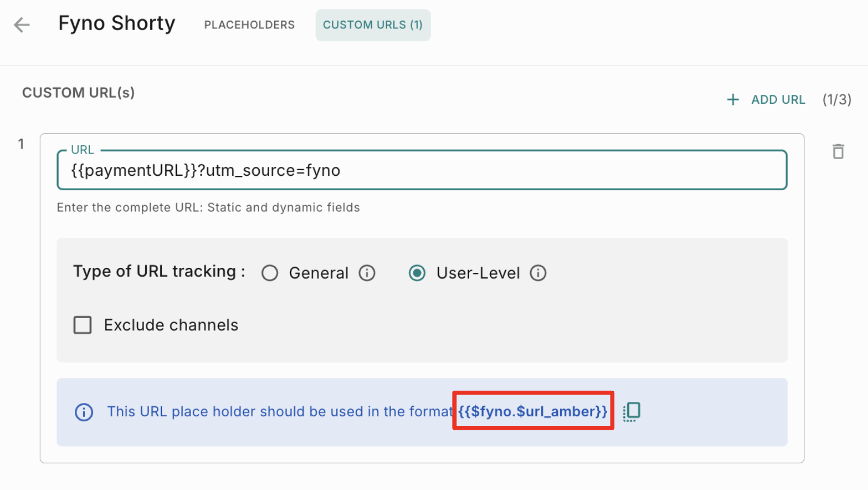Click the info icon beside General
This screenshot has width=868, height=490.
coord(367,273)
